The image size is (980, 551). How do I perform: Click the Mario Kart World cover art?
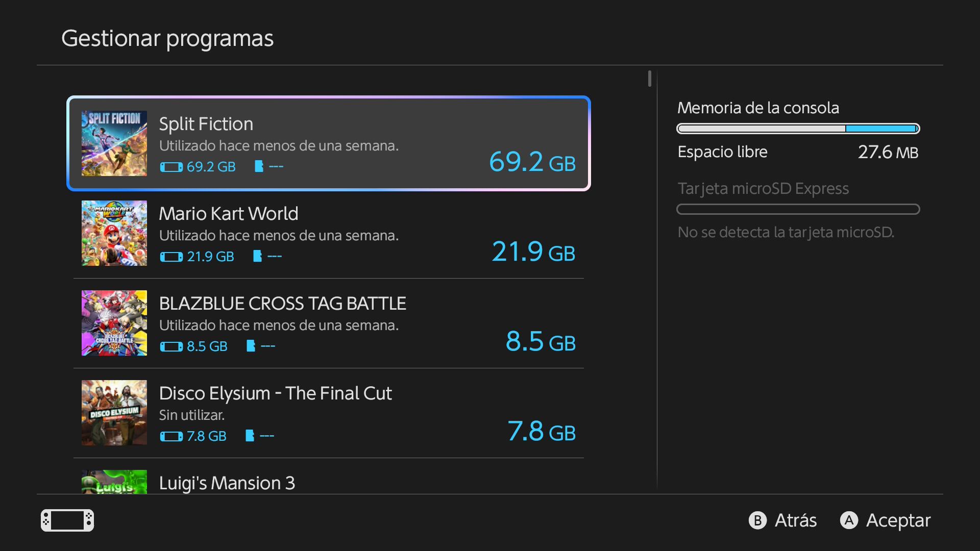114,233
